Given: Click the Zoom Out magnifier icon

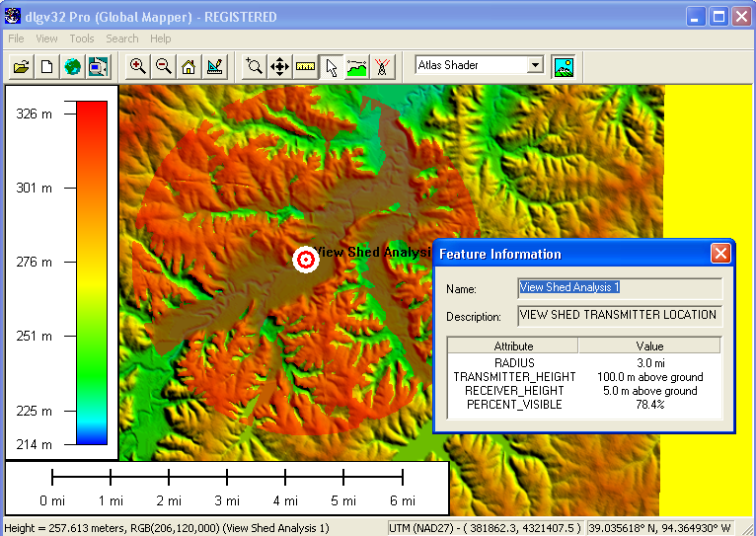Looking at the screenshot, I should tap(164, 66).
